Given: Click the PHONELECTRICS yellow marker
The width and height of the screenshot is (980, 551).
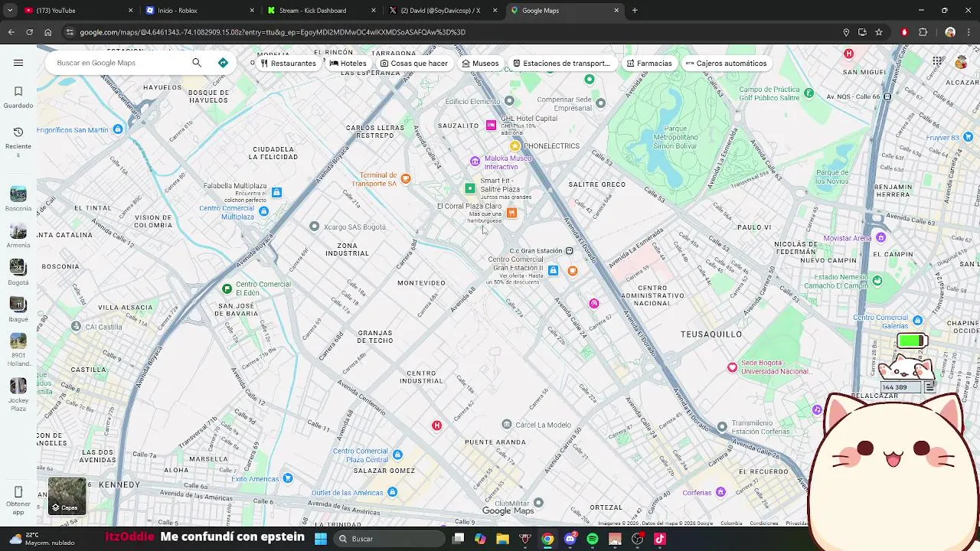Looking at the screenshot, I should (x=515, y=145).
